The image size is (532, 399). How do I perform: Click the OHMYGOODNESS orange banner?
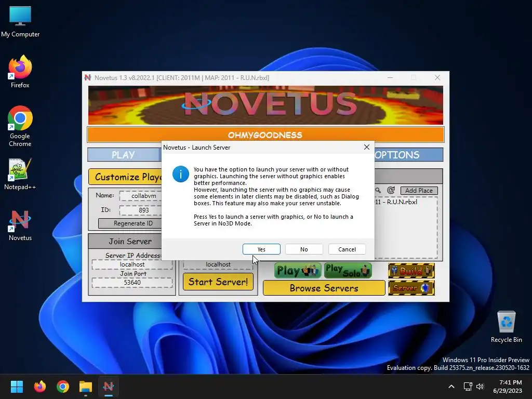pos(265,135)
